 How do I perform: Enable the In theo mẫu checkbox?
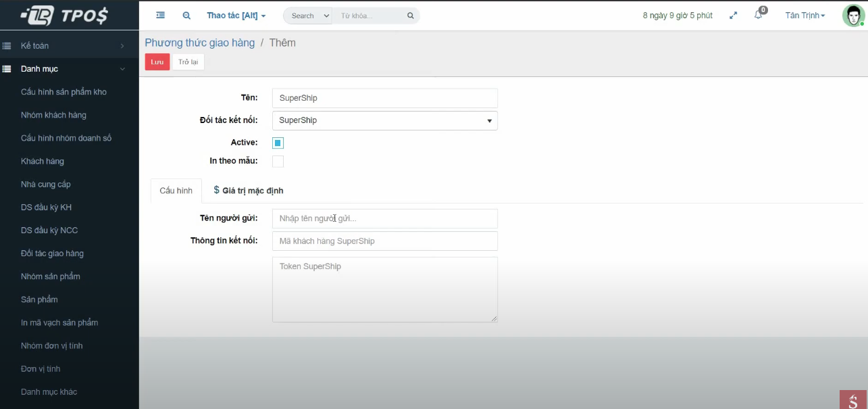[x=278, y=161]
